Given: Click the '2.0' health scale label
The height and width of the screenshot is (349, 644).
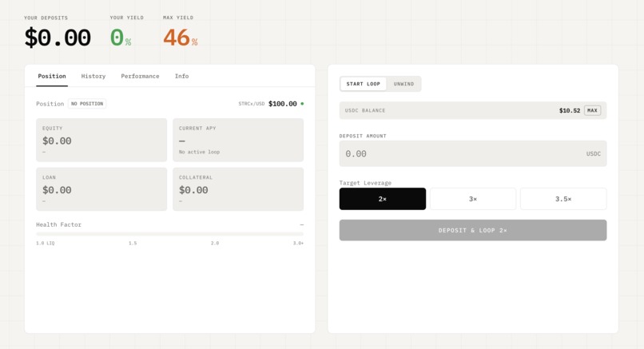Looking at the screenshot, I should click(215, 243).
